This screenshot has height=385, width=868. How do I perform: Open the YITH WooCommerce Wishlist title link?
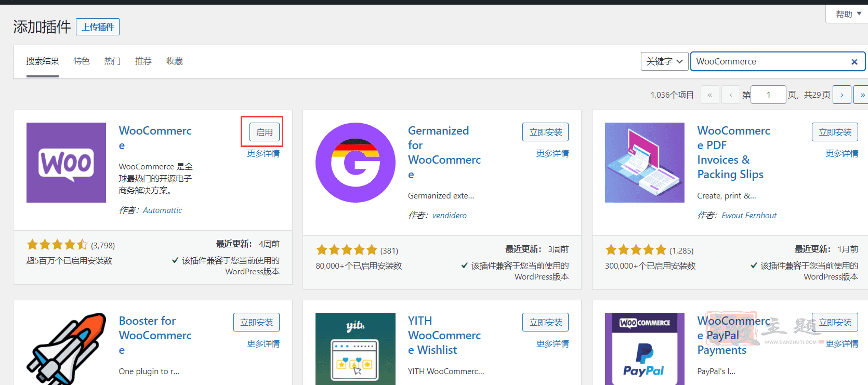[x=444, y=335]
